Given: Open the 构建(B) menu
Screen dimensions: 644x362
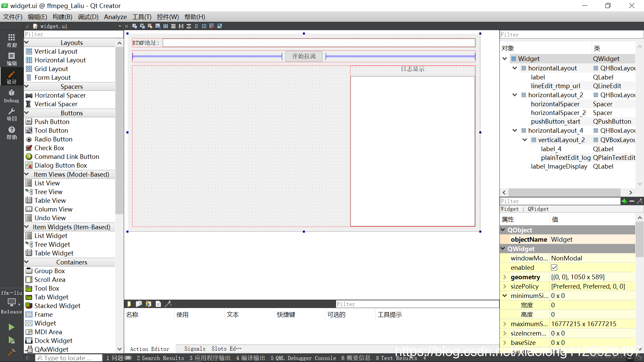Looking at the screenshot, I should coord(62,17).
